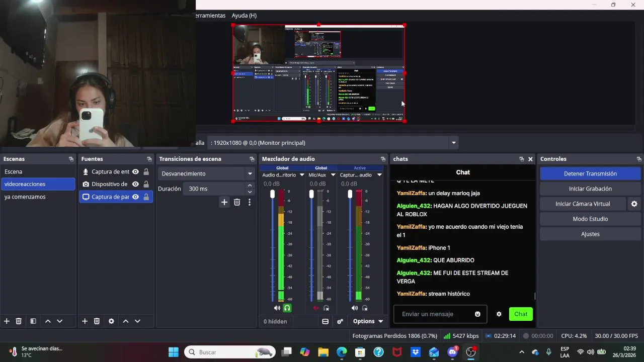Screen dimensions: 644x362
Task: Unmute the Mic/Aux channel
Action: click(x=316, y=308)
